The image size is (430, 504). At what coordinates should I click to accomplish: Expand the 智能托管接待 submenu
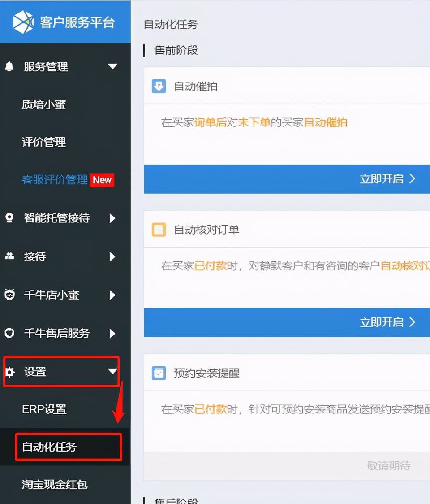tap(113, 218)
